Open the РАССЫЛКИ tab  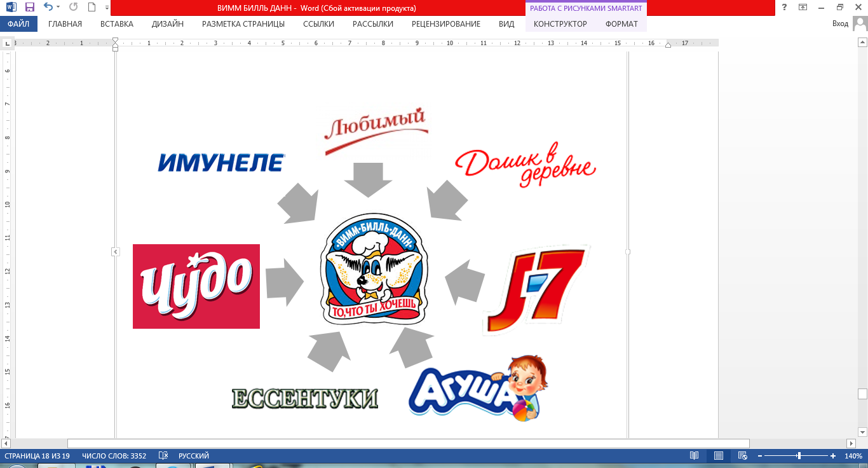click(x=373, y=24)
